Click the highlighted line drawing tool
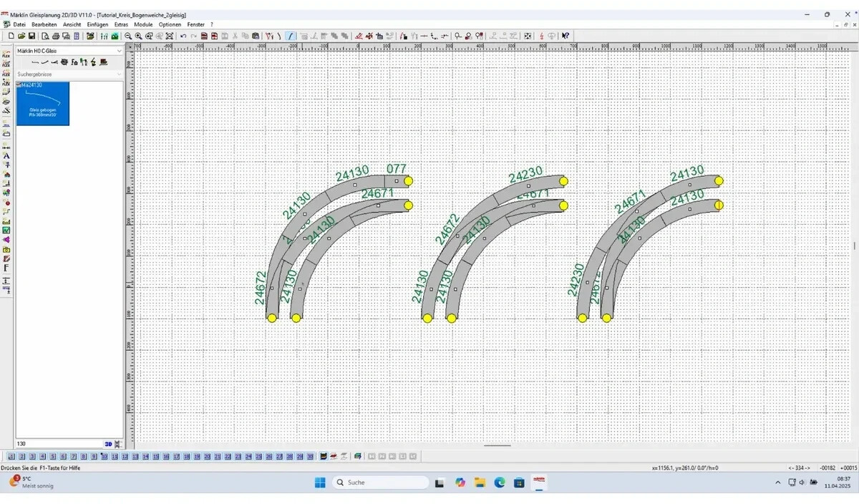859x504 pixels. coord(291,36)
